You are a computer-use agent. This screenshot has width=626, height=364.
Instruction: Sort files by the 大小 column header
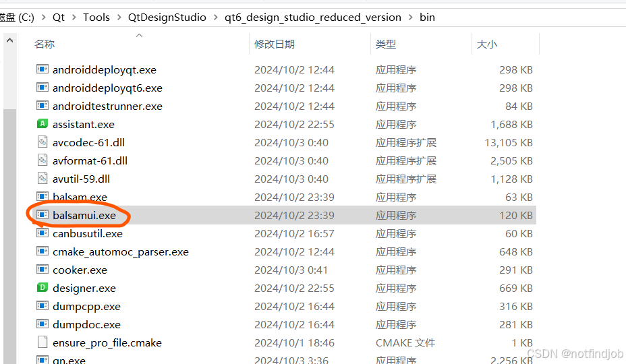[486, 44]
